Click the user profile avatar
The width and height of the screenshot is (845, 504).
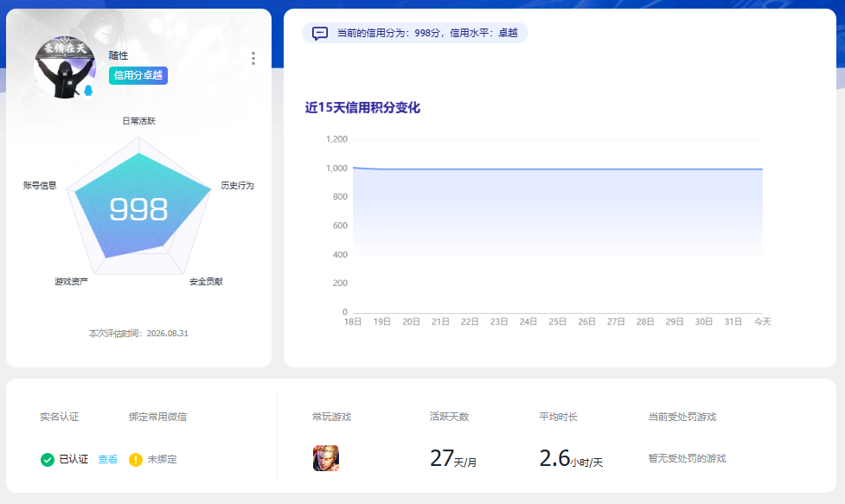pos(65,67)
